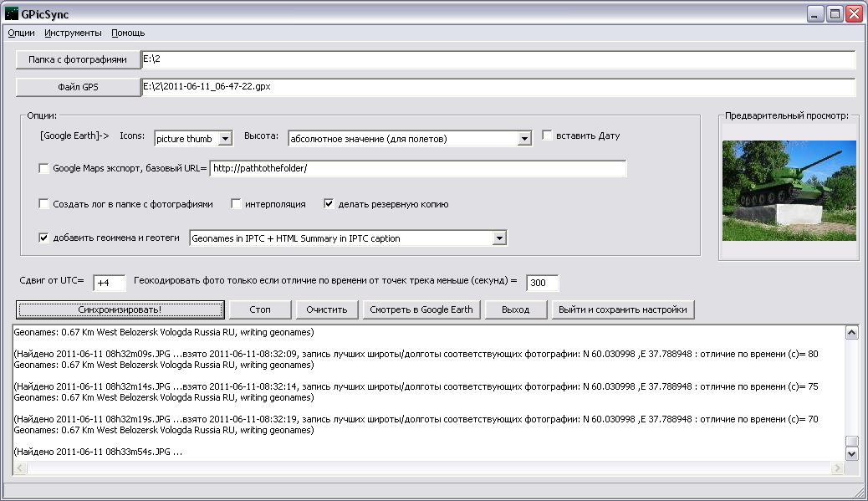The height and width of the screenshot is (501, 868).
Task: Click the log scrollbar up arrow
Action: (x=851, y=333)
